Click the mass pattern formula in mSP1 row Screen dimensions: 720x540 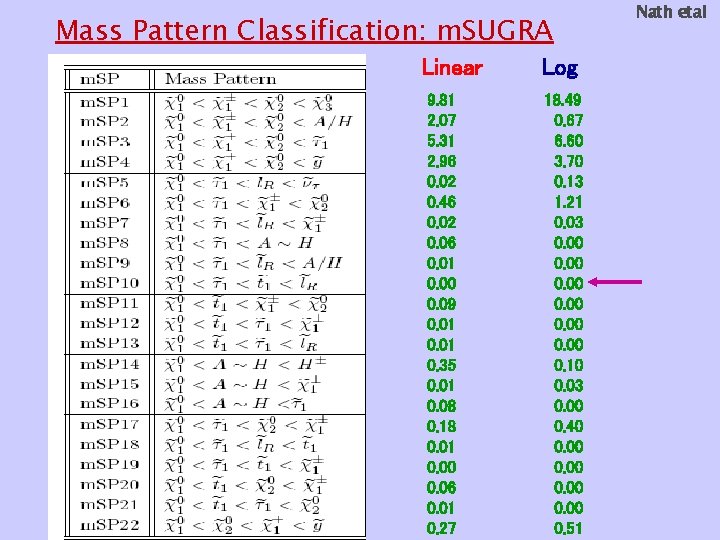click(x=248, y=103)
